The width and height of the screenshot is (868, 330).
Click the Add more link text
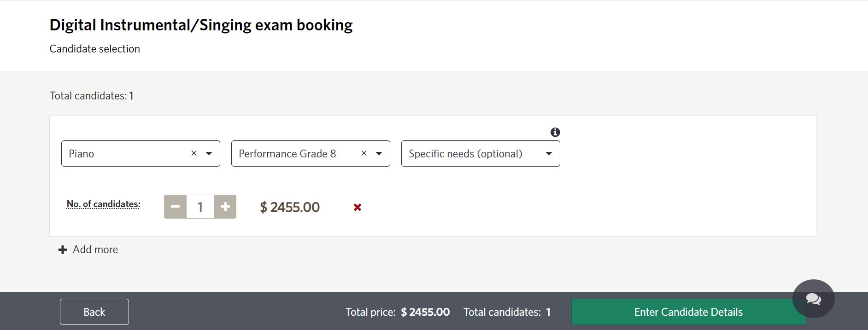tap(95, 249)
